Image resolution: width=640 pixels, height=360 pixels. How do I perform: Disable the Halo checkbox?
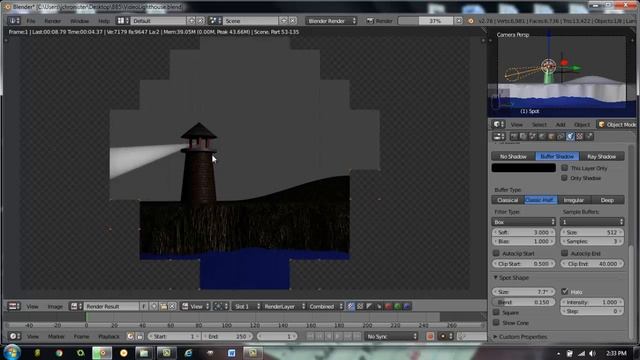point(565,291)
